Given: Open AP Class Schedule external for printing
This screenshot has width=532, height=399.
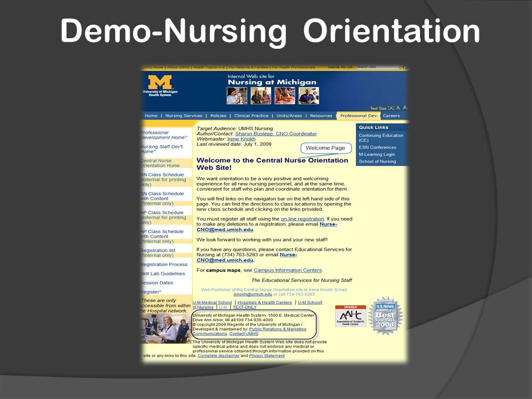Looking at the screenshot, I should click(163, 217).
